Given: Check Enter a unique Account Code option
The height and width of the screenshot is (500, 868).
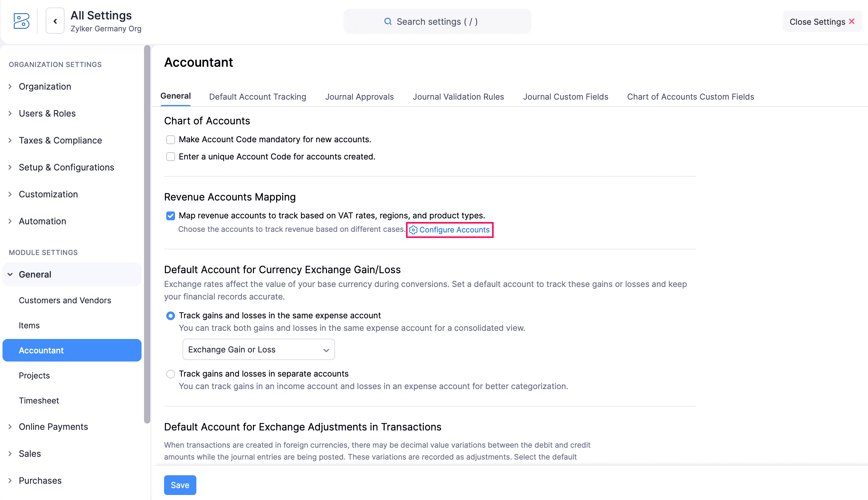Looking at the screenshot, I should pos(170,156).
